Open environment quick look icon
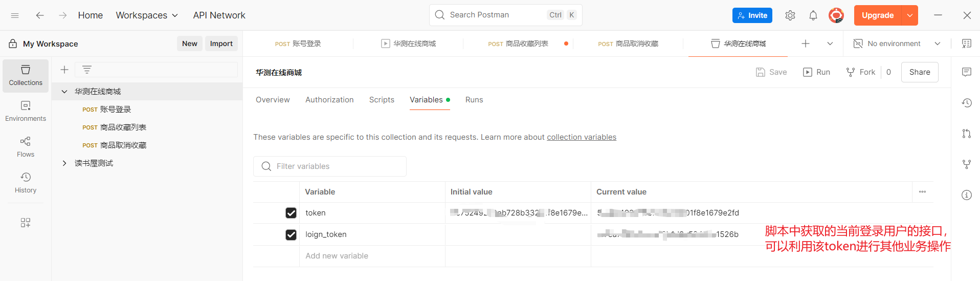 (x=966, y=44)
